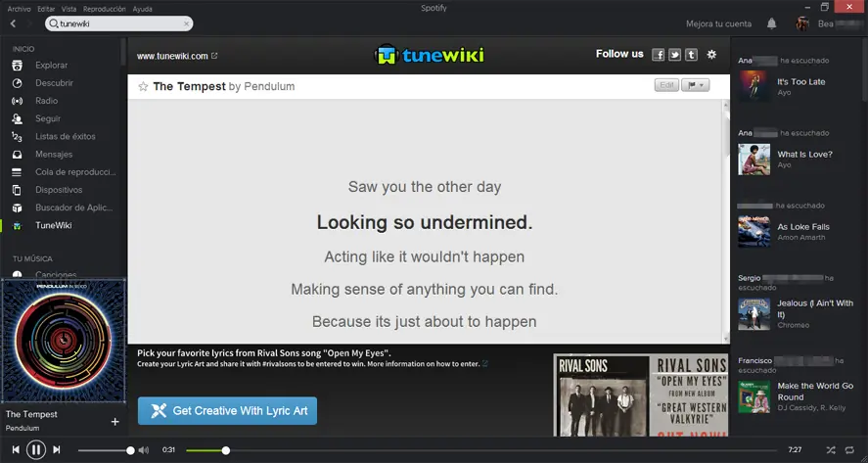Click the Pendulum artist name under track title
This screenshot has height=463, width=868.
23,428
